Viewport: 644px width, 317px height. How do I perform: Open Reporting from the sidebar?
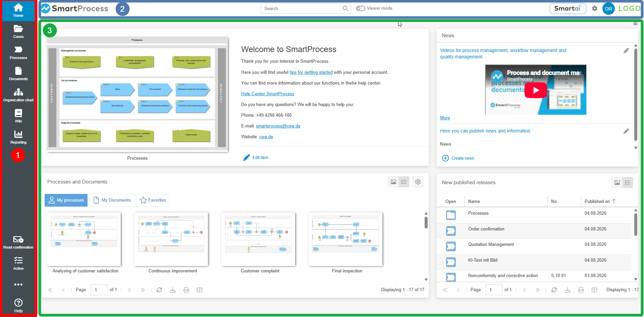(x=18, y=138)
